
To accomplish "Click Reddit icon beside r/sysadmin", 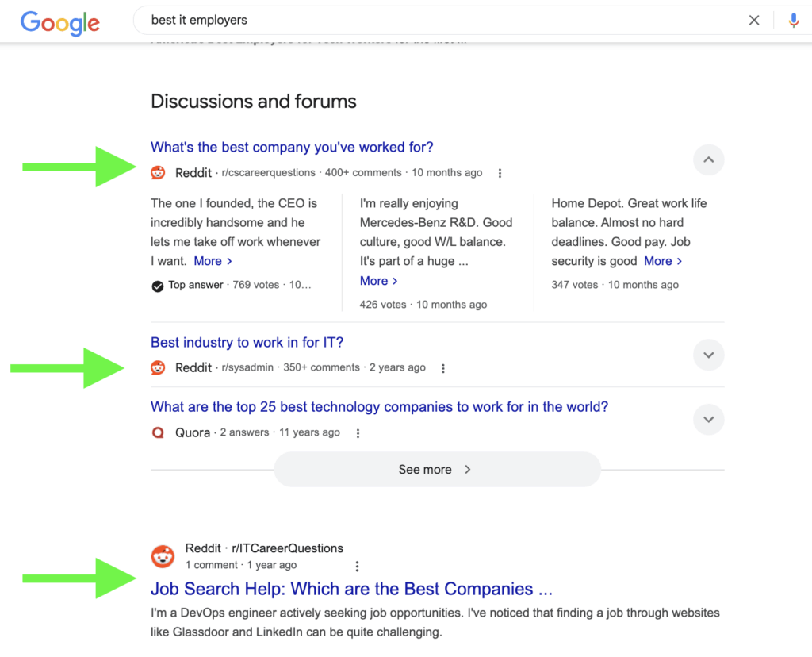I will click(159, 368).
